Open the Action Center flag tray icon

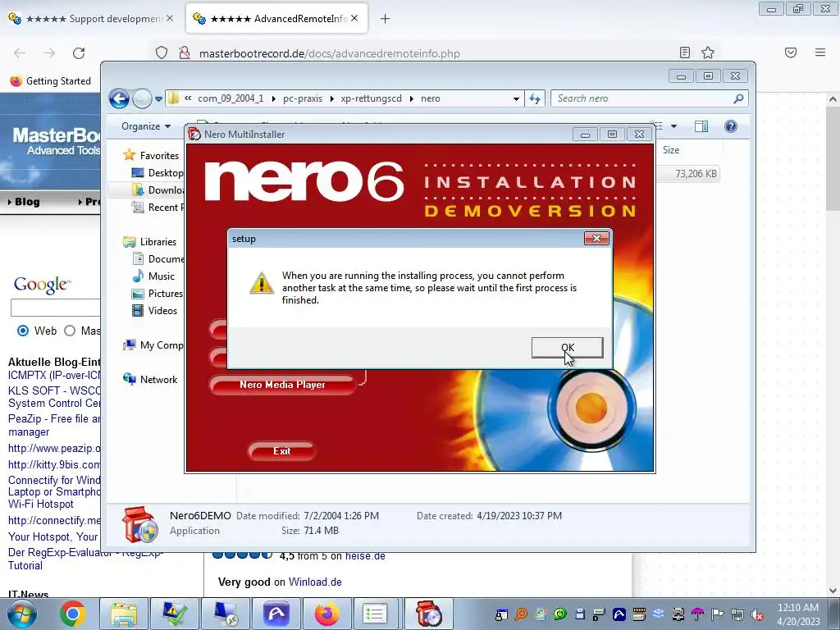[x=717, y=614]
